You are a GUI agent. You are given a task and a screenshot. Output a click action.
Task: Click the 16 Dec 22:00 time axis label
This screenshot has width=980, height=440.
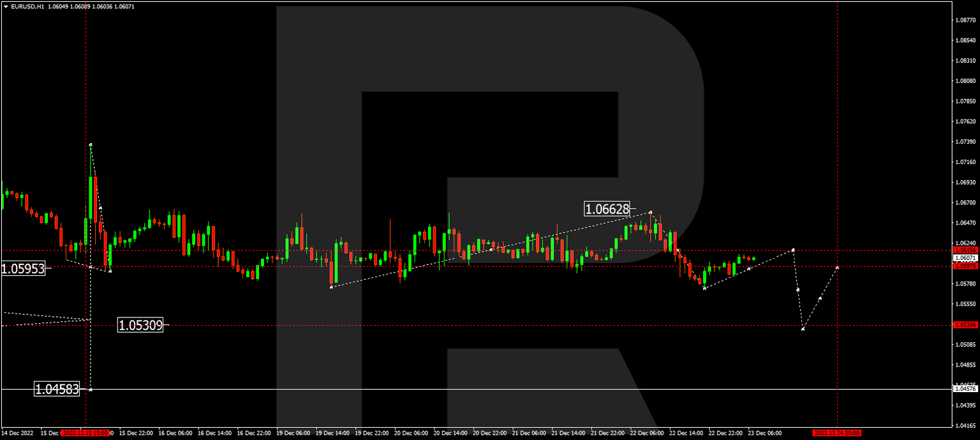tap(254, 433)
